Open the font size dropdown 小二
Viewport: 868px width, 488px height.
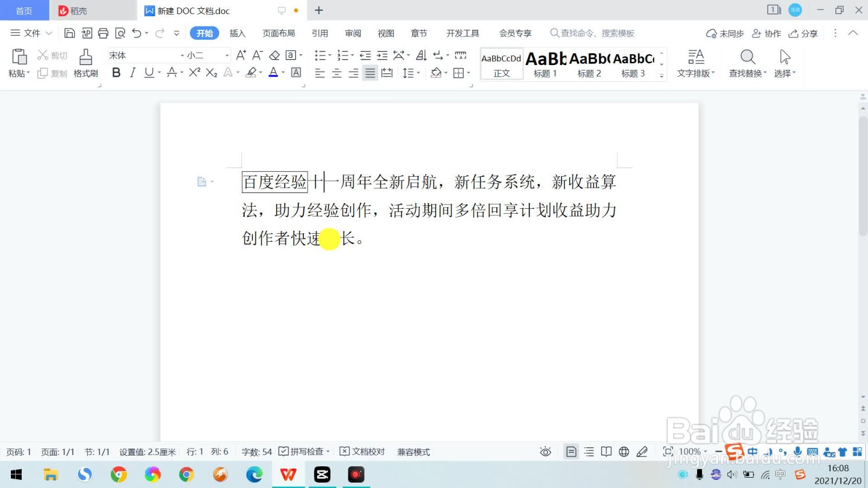click(x=227, y=55)
